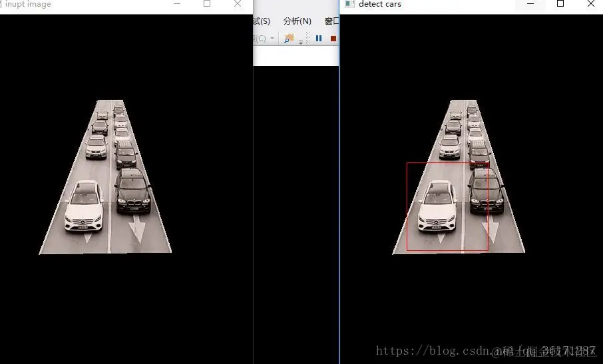Click the "detect cars" window title
603x364 pixels.
379,4
